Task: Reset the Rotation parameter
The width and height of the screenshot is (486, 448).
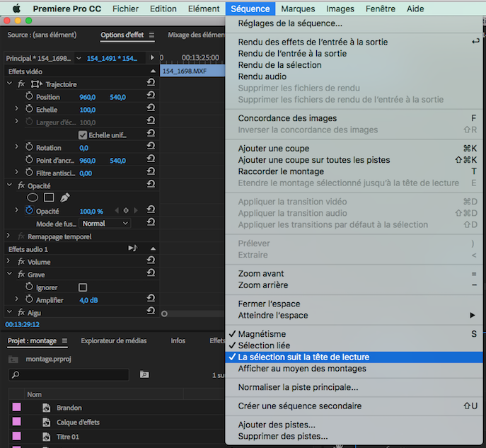Action: pyautogui.click(x=151, y=146)
